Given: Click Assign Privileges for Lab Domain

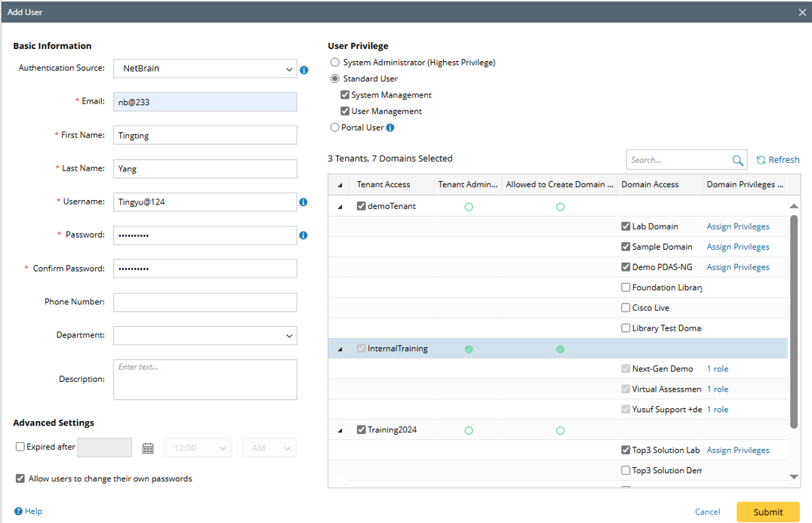Looking at the screenshot, I should coord(738,226).
